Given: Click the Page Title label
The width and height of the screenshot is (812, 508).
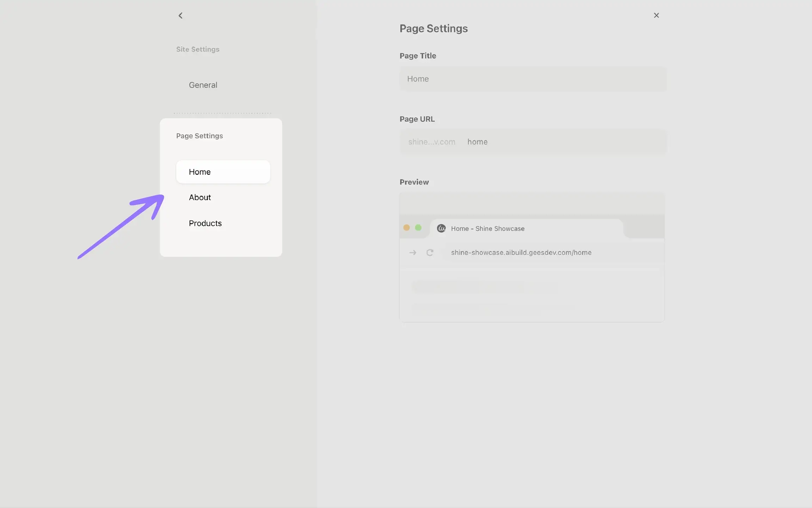Looking at the screenshot, I should (x=418, y=56).
